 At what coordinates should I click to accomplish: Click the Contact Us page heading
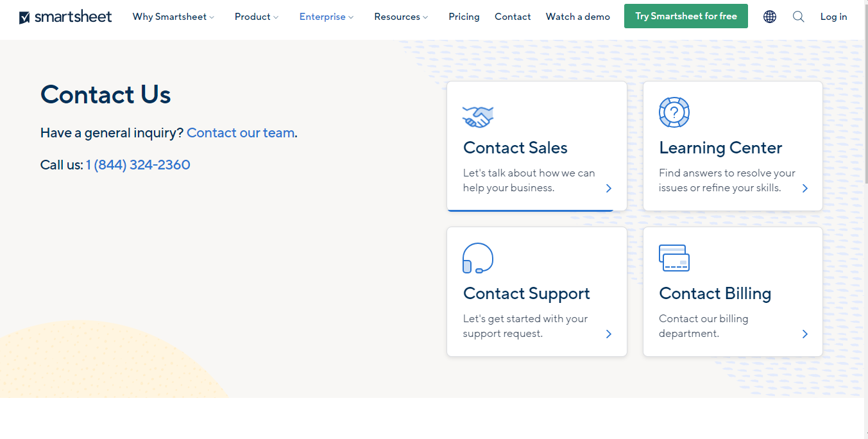(106, 94)
